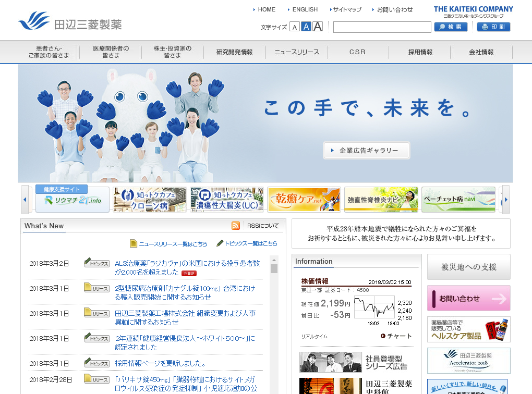Click pink お問い合わせ banner

[468, 299]
